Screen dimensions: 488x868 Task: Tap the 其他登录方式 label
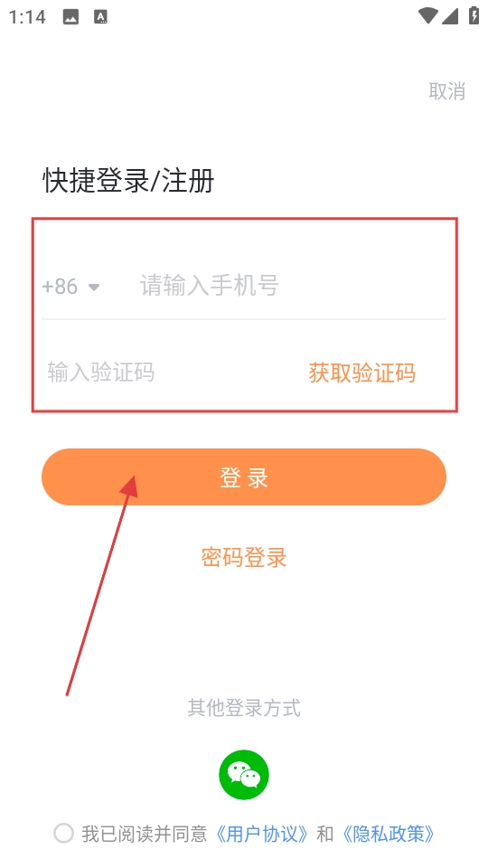pyautogui.click(x=244, y=708)
